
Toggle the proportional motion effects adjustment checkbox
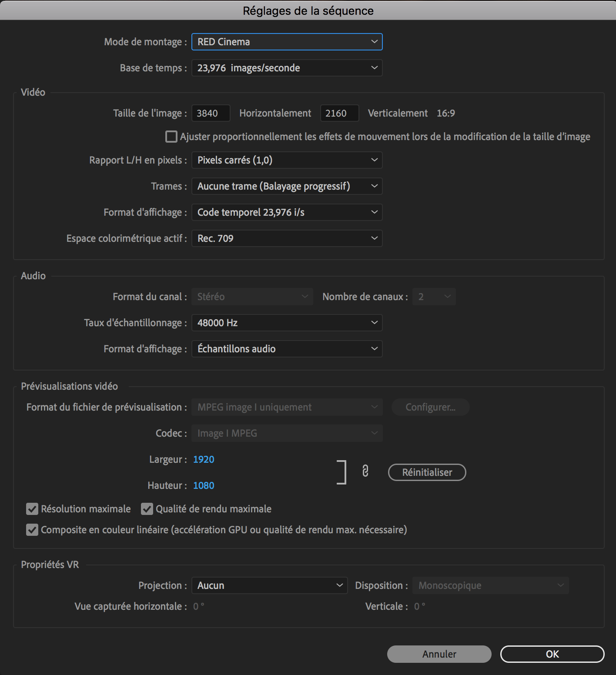coord(171,137)
